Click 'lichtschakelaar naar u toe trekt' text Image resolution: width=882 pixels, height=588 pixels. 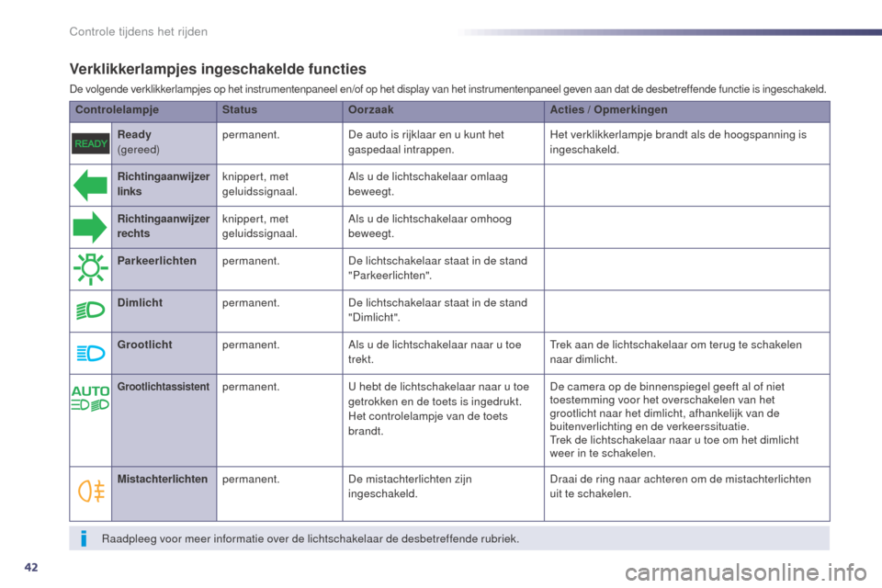[x=435, y=352]
